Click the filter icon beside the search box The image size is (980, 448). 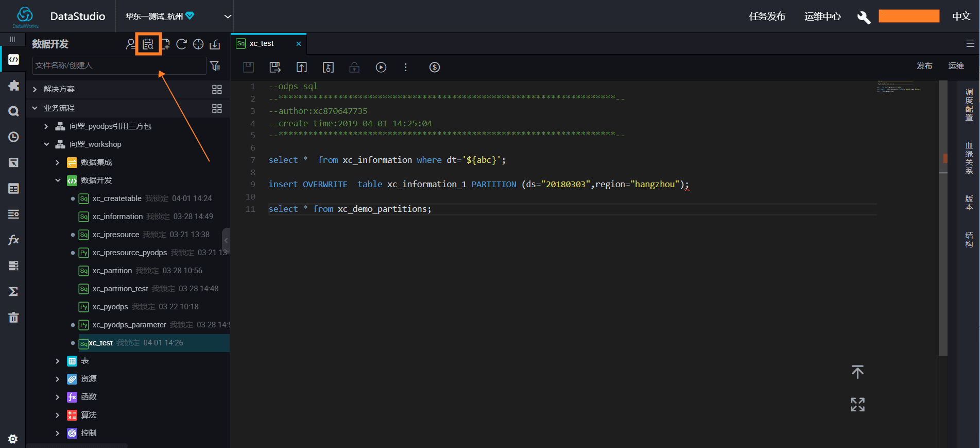[215, 65]
